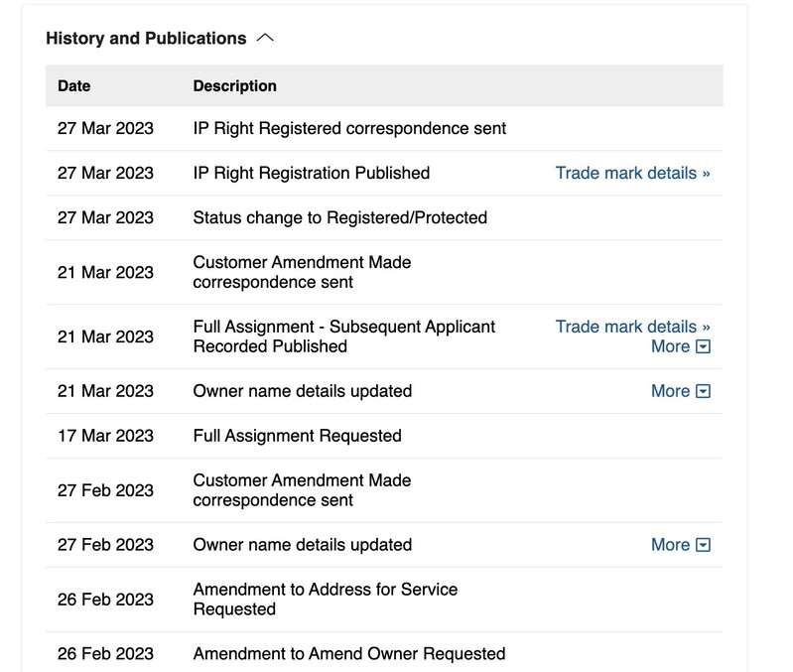Image resolution: width=793 pixels, height=672 pixels.
Task: Select Status change to Registered/Protected row
Action: click(x=384, y=217)
